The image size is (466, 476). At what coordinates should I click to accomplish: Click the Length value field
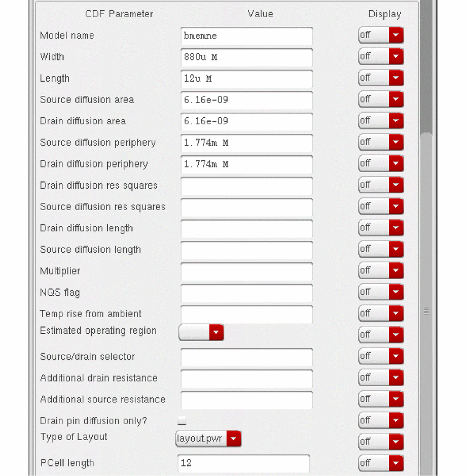[x=246, y=79]
